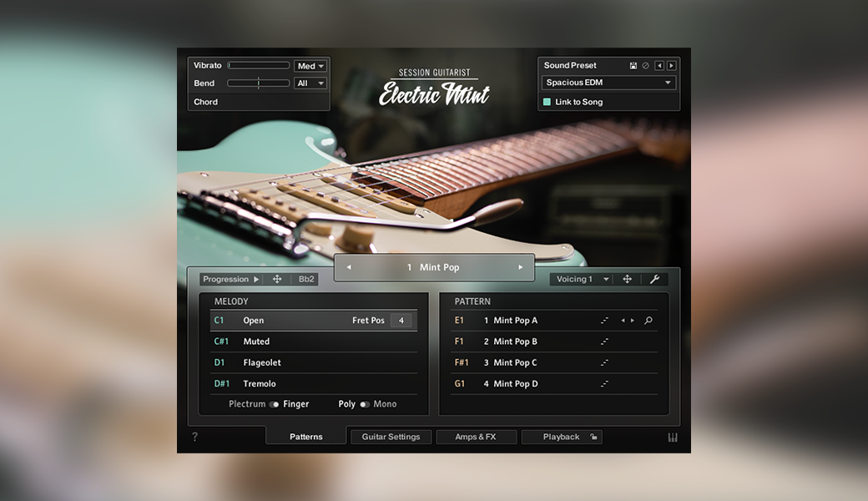
Task: Select pattern 1 Mint Pop A
Action: [x=554, y=321]
